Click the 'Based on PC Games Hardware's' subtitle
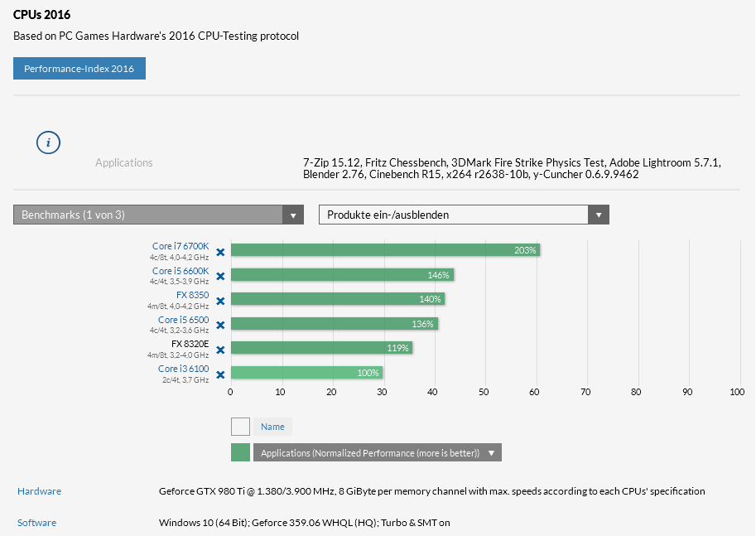The height and width of the screenshot is (536, 756). point(156,36)
